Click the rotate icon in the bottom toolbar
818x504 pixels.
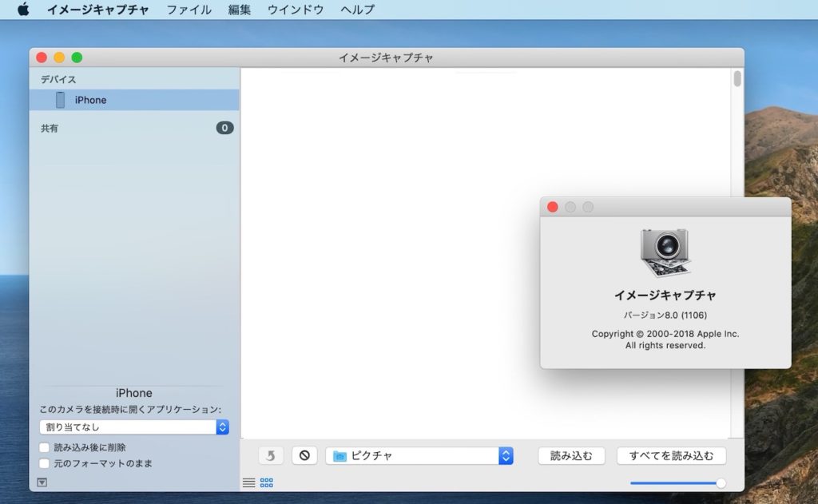click(271, 455)
